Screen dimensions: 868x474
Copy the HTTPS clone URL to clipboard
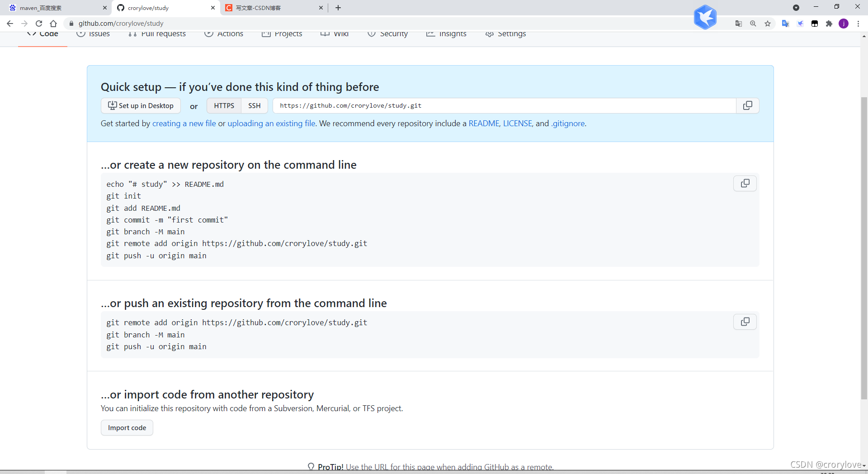[x=748, y=105]
